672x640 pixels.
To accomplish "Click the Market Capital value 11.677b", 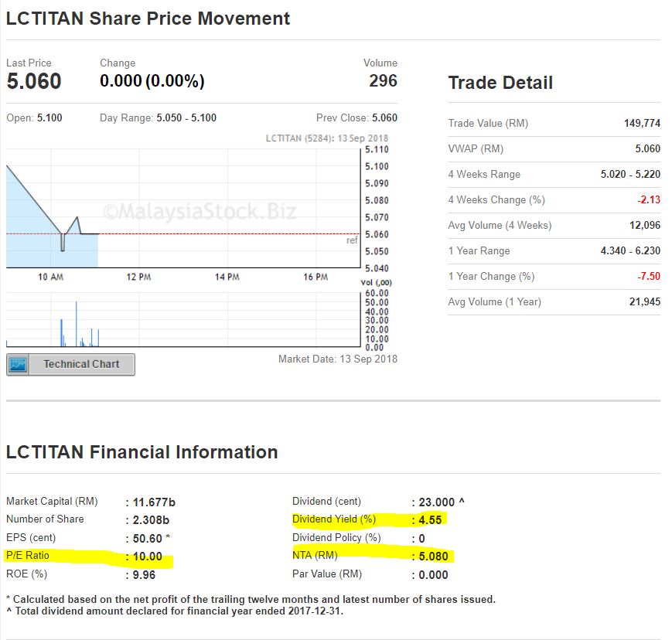I will (154, 502).
